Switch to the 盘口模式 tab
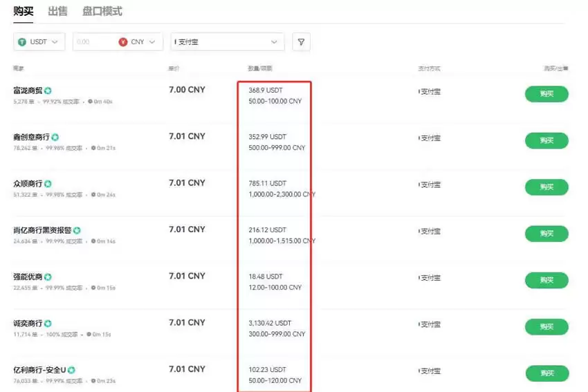The height and width of the screenshot is (392, 588). pyautogui.click(x=102, y=12)
